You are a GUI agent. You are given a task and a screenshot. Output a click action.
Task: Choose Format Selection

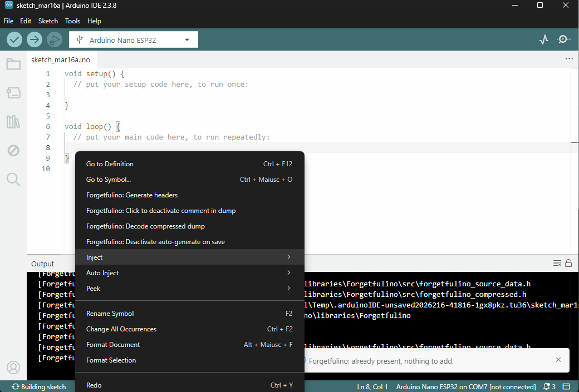(x=189, y=360)
